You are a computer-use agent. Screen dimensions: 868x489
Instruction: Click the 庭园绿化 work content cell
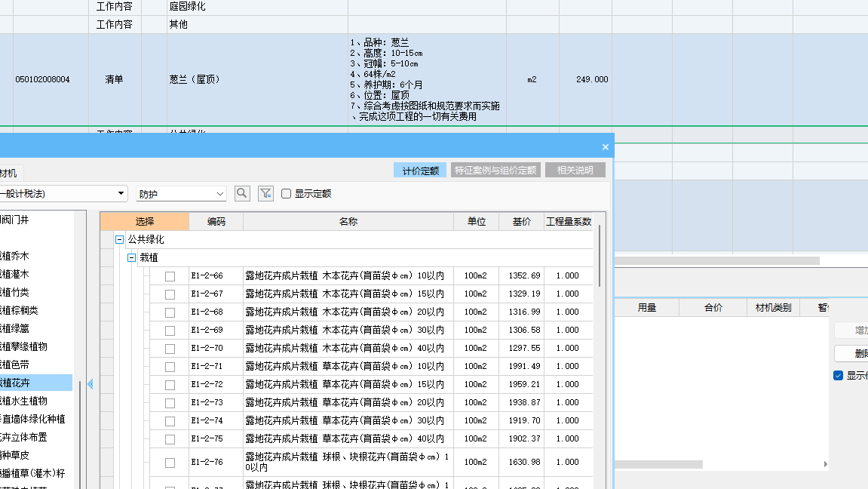click(x=257, y=7)
